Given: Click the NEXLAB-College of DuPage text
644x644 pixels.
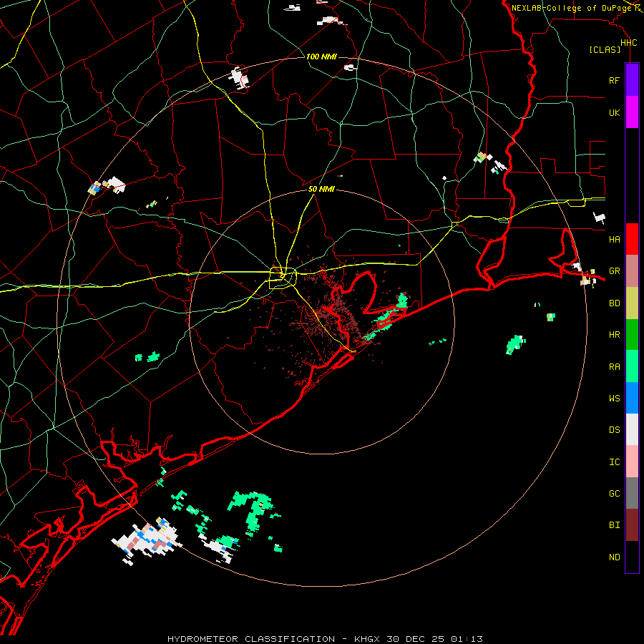Looking at the screenshot, I should [x=572, y=8].
